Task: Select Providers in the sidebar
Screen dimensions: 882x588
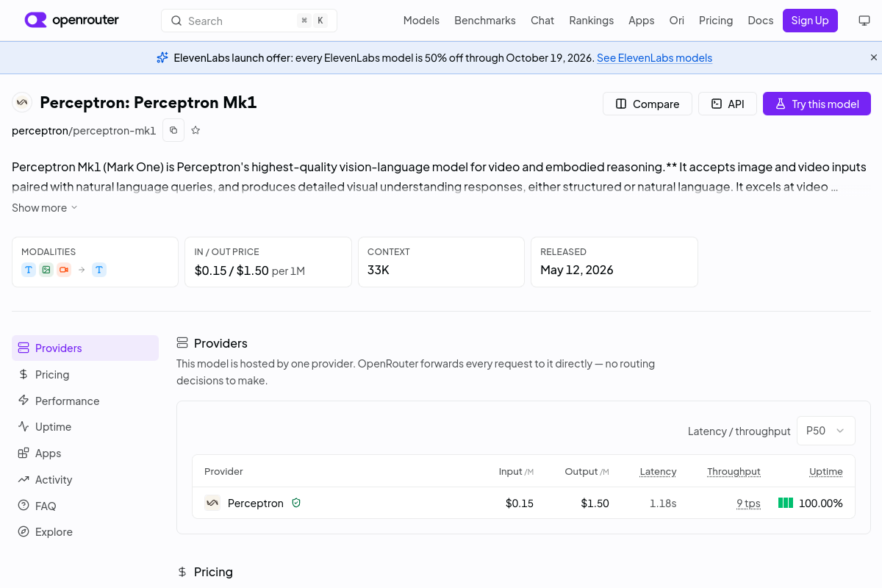Action: pyautogui.click(x=85, y=348)
